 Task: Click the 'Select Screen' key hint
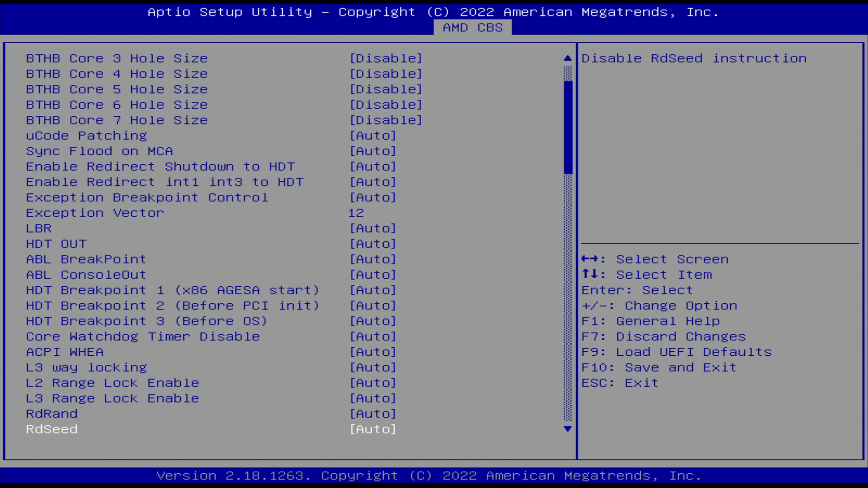pyautogui.click(x=655, y=259)
